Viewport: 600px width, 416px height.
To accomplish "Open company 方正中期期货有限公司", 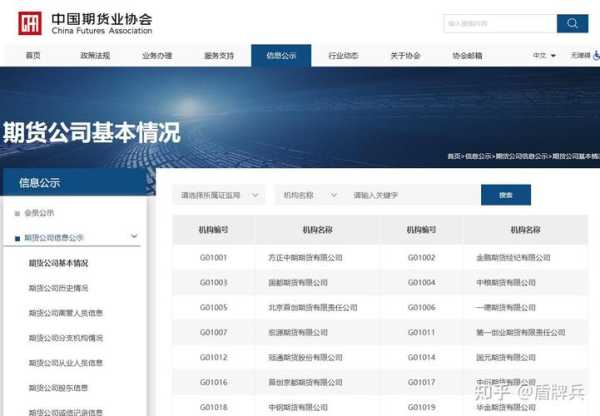I will coord(305,258).
